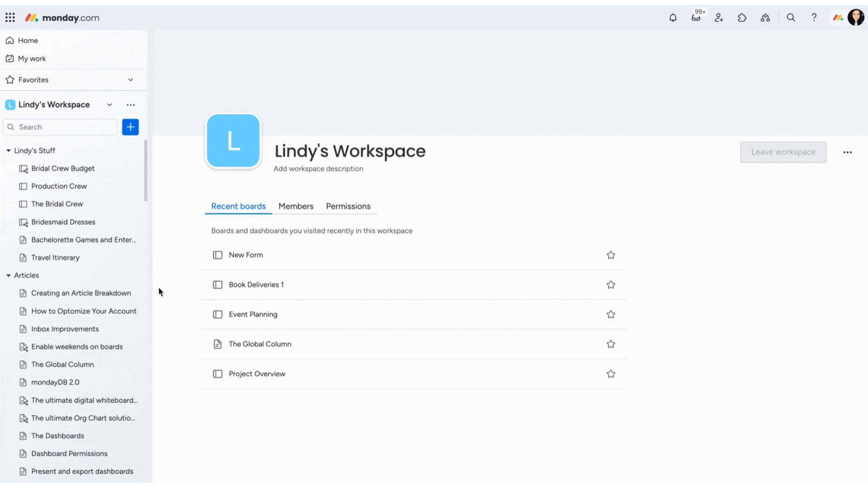868x488 pixels.
Task: Open workspace page three-dot menu
Action: point(847,152)
